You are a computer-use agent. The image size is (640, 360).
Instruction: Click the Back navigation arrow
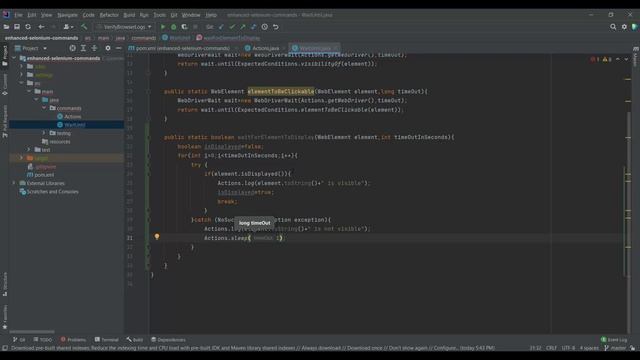point(41,27)
